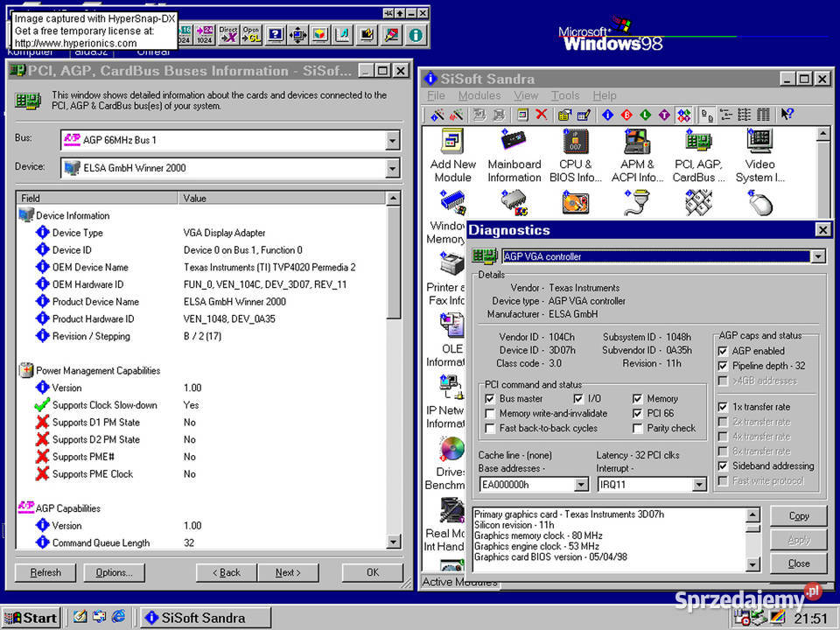Click the diagnostics text box scroll down arrow
Screen dimensions: 840x630
point(752,564)
